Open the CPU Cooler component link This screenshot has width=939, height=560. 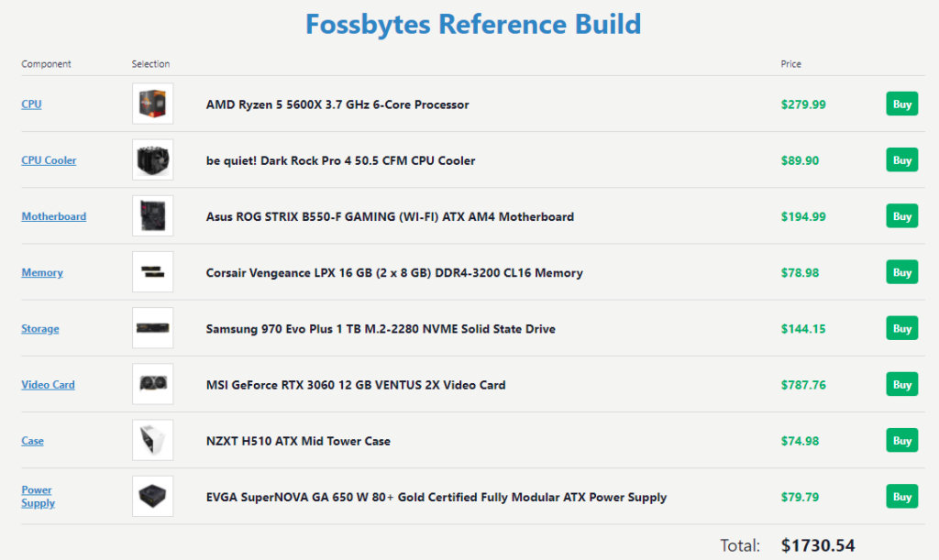pos(49,159)
